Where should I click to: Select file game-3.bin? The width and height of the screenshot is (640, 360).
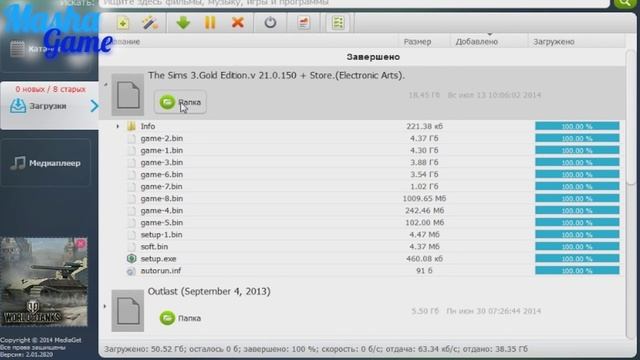(162, 162)
